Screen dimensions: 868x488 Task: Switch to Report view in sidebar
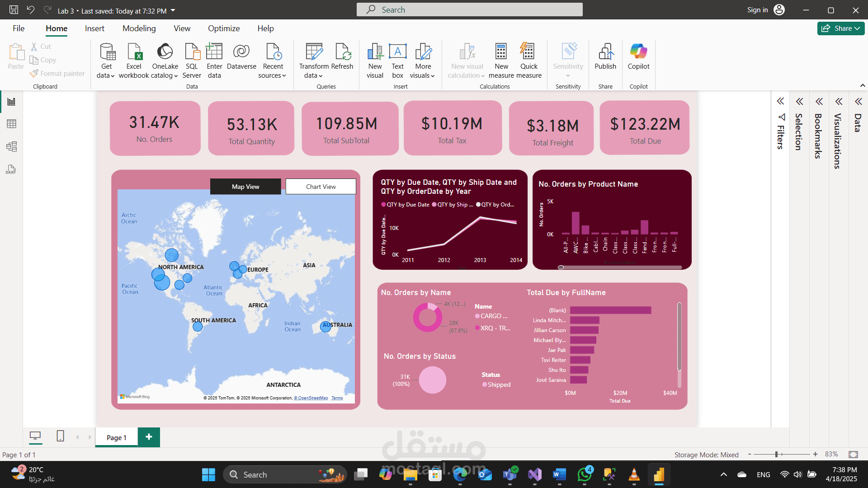11,102
